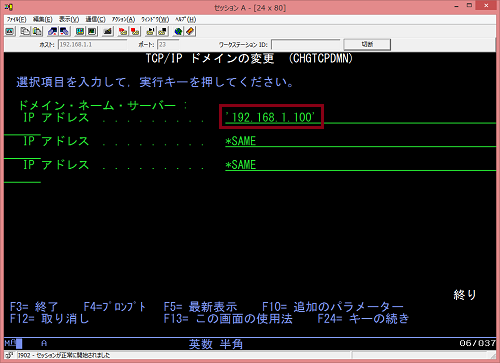Image resolution: width=500 pixels, height=363 pixels.
Task: Click the second IP アドレス *SAME field
Action: pyautogui.click(x=361, y=141)
